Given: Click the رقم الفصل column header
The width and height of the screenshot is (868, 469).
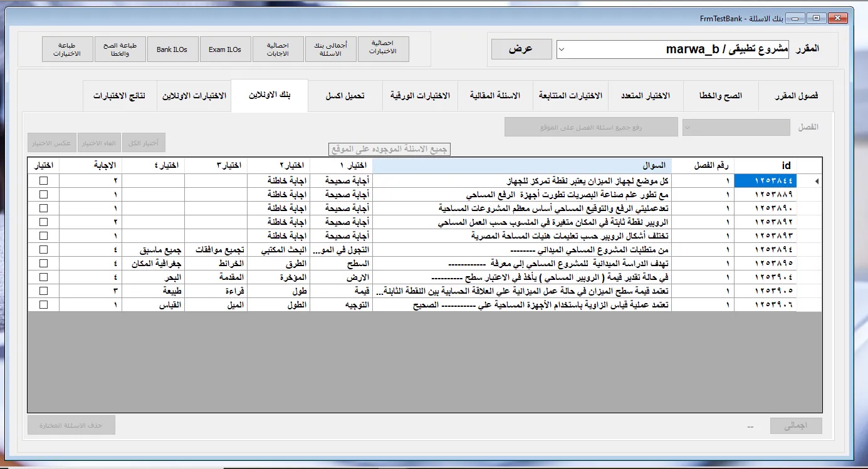Looking at the screenshot, I should tap(703, 165).
